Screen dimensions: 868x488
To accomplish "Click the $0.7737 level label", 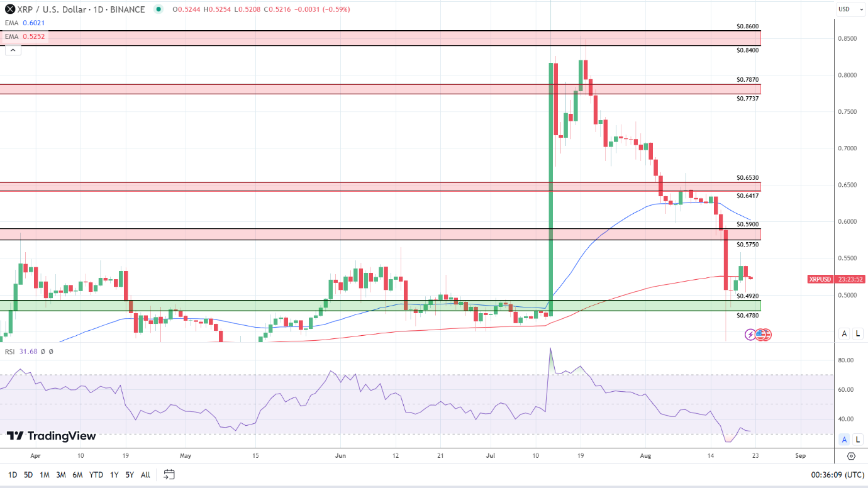I will 747,99.
